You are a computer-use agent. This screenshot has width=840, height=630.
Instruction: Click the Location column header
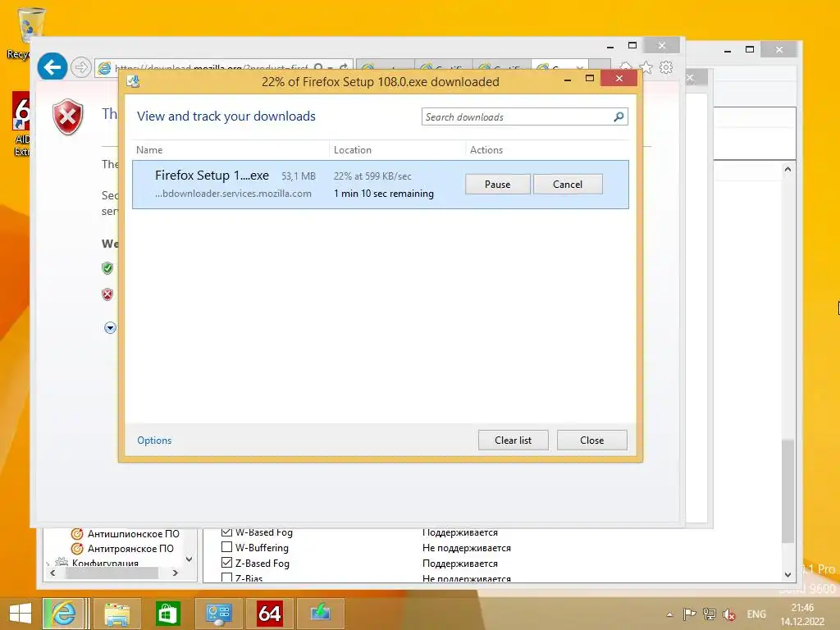[x=353, y=150]
